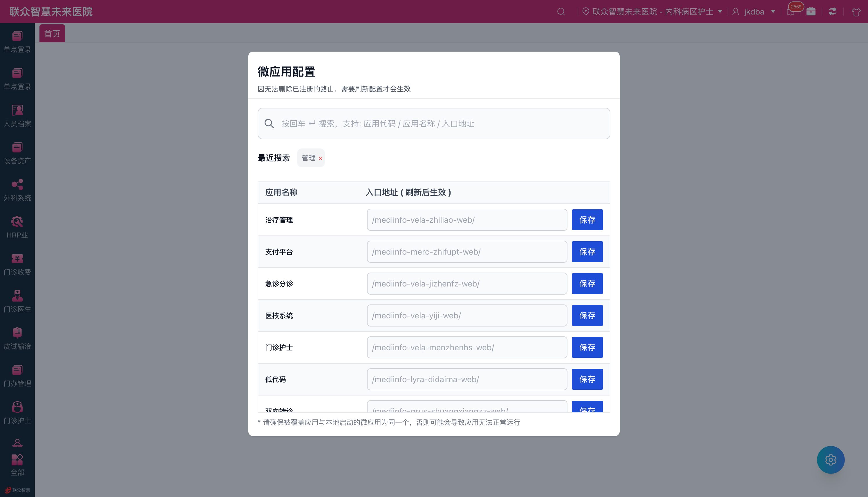The height and width of the screenshot is (497, 868).
Task: Click the 支付平台 entry address field
Action: pyautogui.click(x=467, y=252)
